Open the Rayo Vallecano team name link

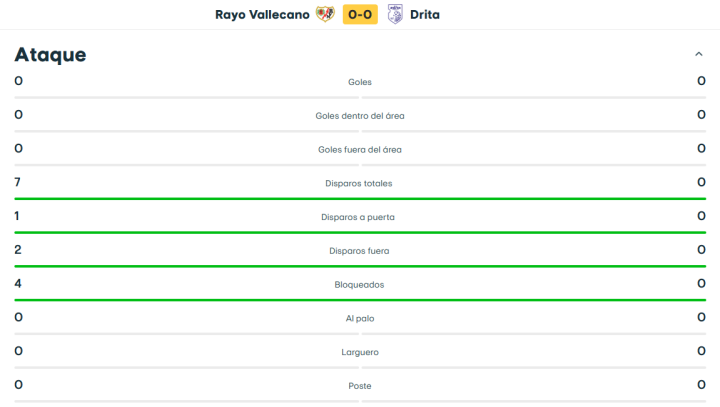(262, 14)
